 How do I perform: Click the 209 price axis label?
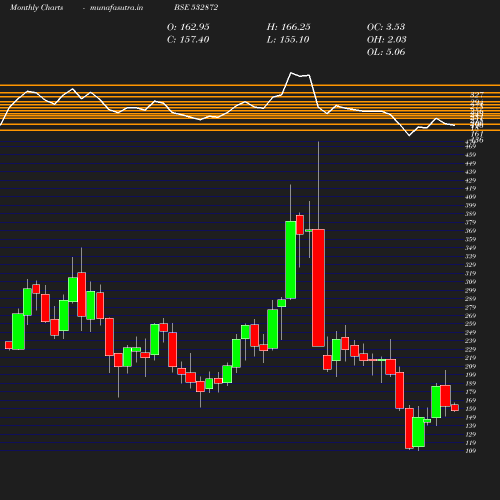point(470,367)
